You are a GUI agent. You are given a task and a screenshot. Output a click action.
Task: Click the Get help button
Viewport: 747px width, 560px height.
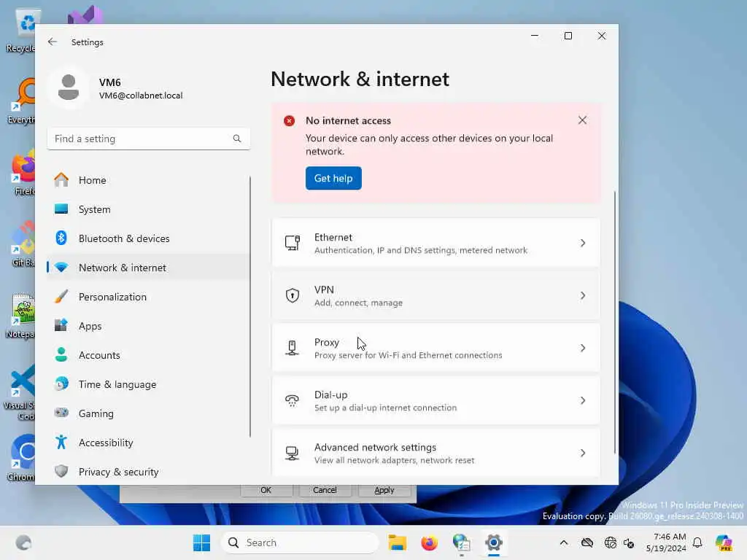coord(333,178)
